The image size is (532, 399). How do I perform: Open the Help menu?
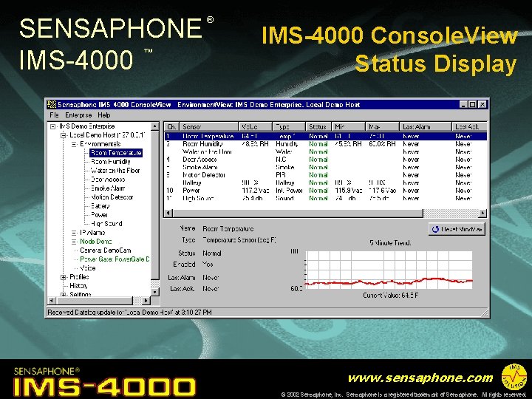coord(104,115)
